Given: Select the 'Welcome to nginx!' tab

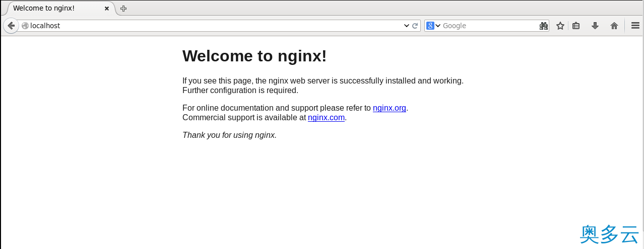Looking at the screenshot, I should point(50,9).
